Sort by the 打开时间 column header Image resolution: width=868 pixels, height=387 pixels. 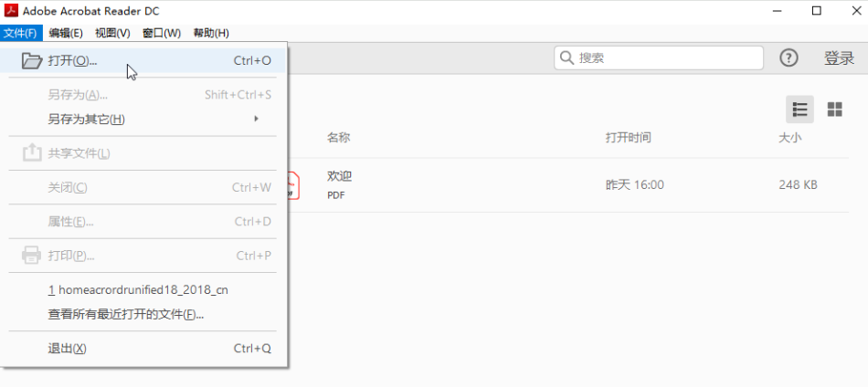click(x=629, y=138)
